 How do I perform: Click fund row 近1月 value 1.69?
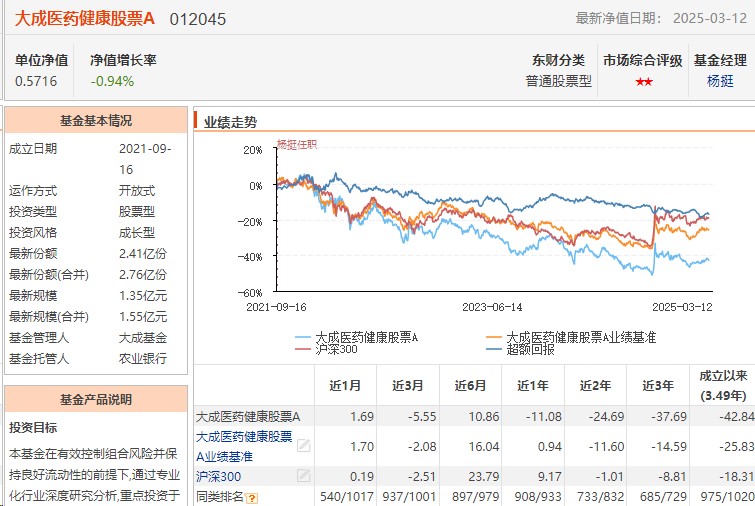tap(362, 416)
